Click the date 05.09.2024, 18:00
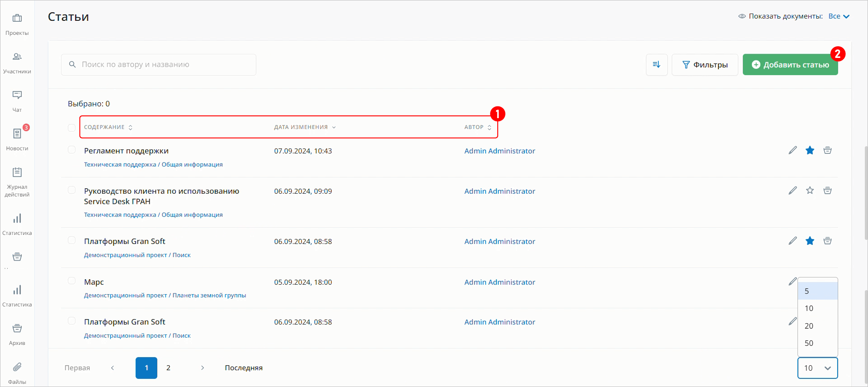868x387 pixels. coord(303,282)
